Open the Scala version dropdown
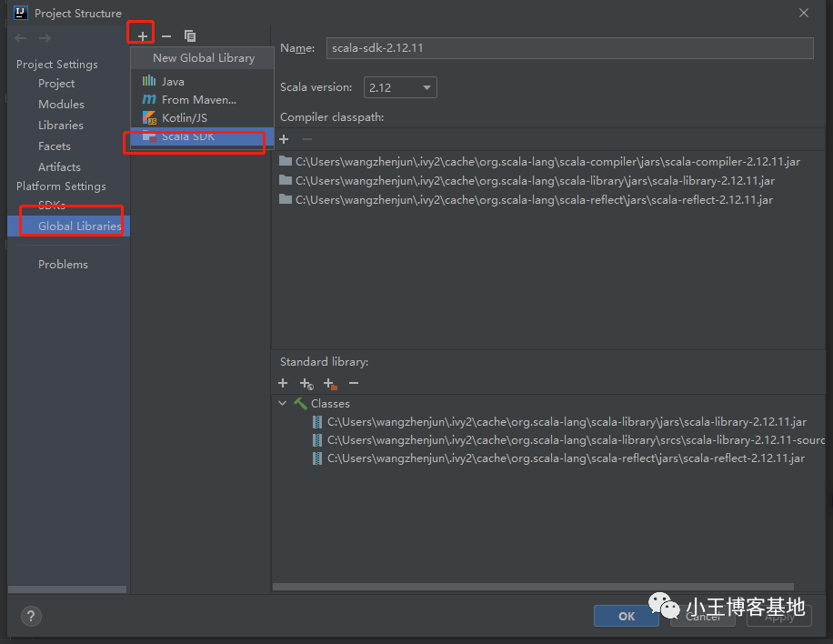Image resolution: width=833 pixels, height=644 pixels. coord(400,87)
